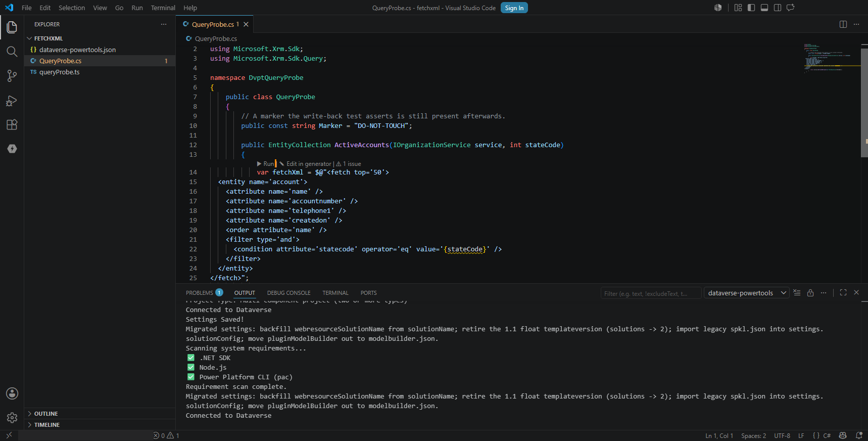Screen dimensions: 868x441
Task: Open dataverse-powertools.json in Explorer
Action: coord(100,50)
